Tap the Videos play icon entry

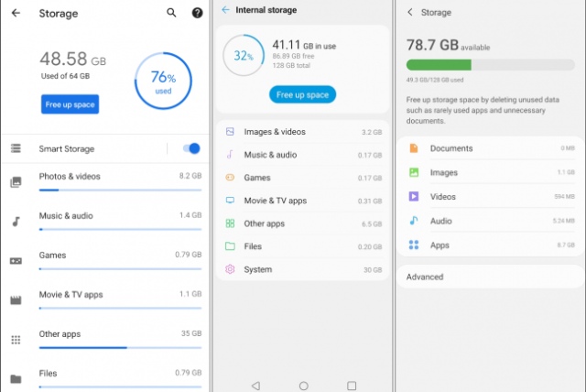tap(414, 196)
